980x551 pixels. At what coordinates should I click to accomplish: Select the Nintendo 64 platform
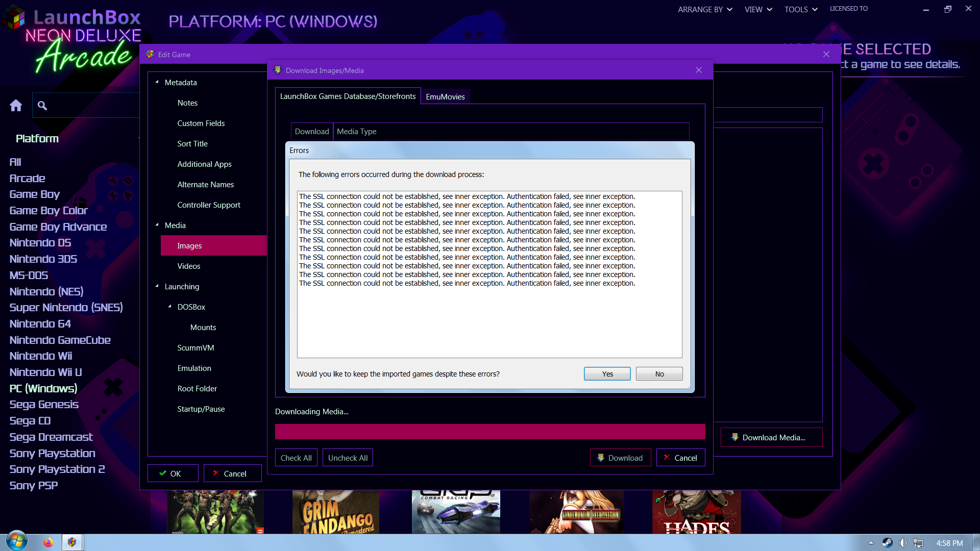click(x=40, y=323)
